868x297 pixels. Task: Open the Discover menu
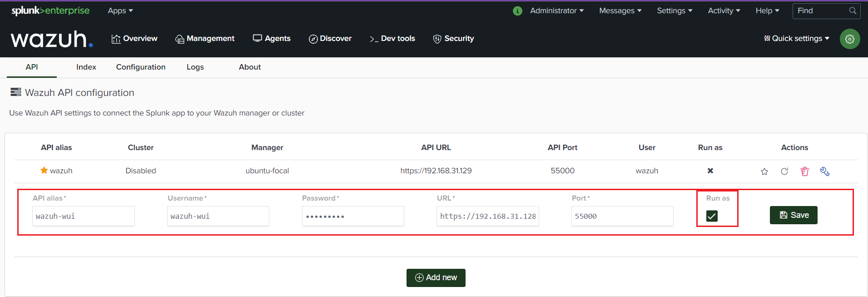tap(330, 39)
